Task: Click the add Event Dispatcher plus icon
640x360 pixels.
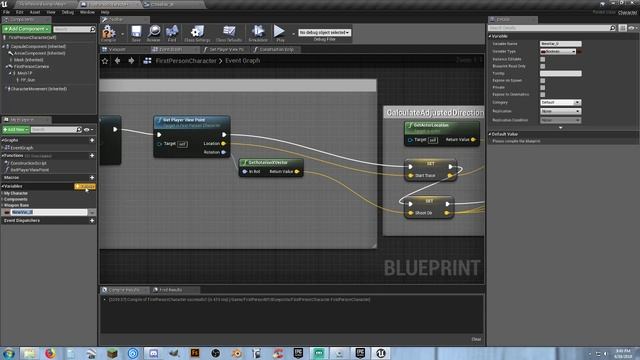Action: coord(92,220)
